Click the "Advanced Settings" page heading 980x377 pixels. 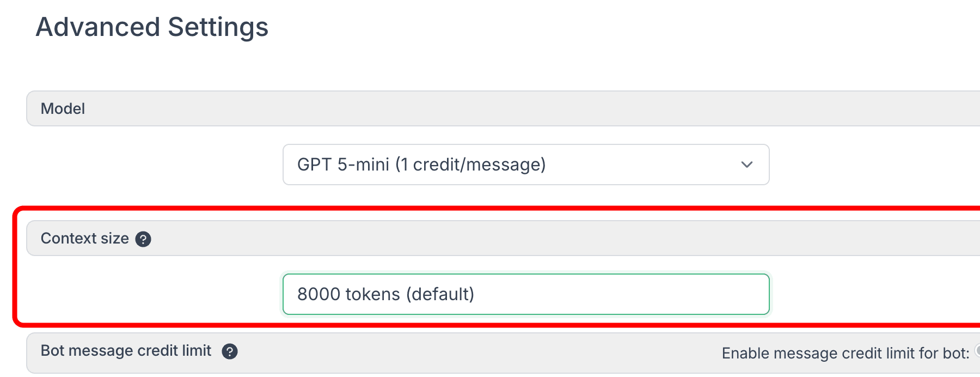[x=152, y=27]
